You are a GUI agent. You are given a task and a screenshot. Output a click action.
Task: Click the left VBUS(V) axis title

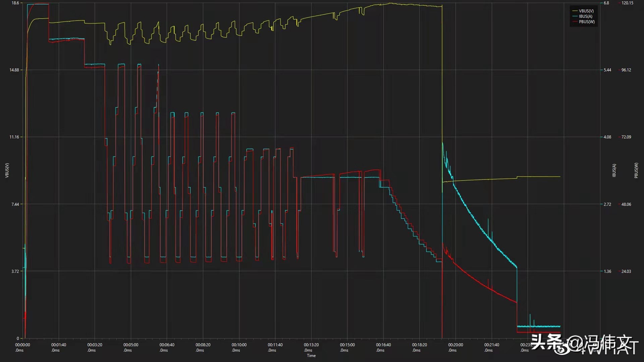click(7, 170)
